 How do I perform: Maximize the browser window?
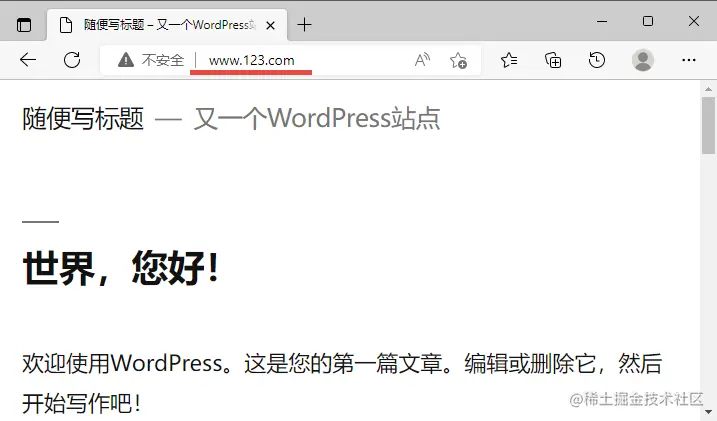[647, 21]
